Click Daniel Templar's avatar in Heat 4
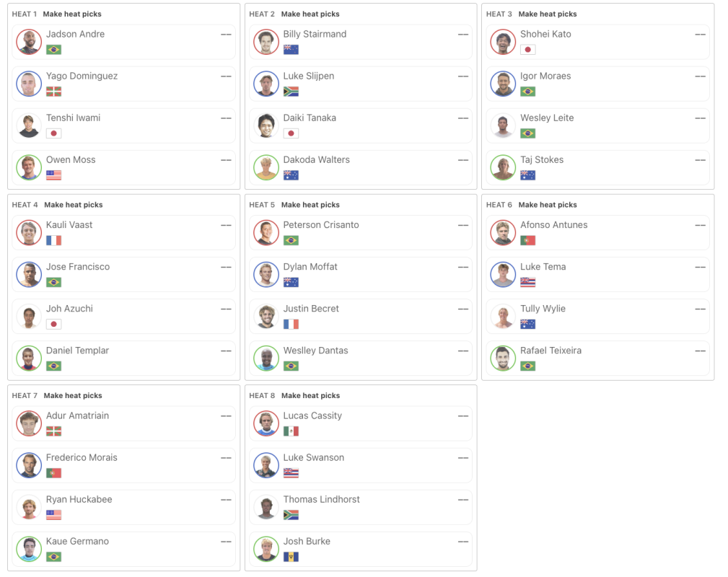Screen dimensions: 728x577 [28, 358]
